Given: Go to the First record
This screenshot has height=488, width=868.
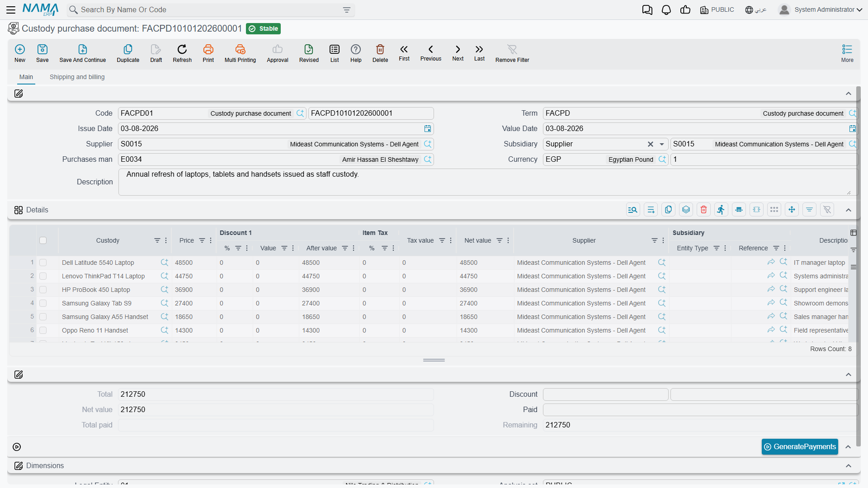Looking at the screenshot, I should pos(404,53).
